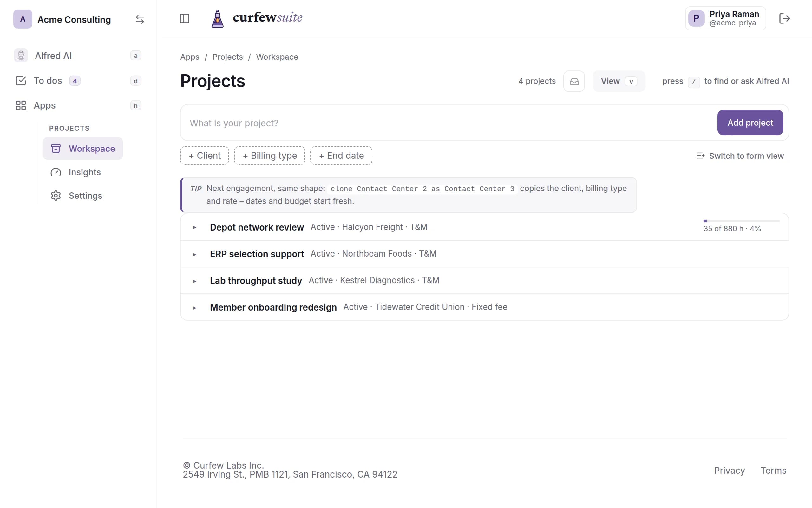Screen dimensions: 812x508
Task: Expand the Depot network review row
Action: click(x=194, y=227)
